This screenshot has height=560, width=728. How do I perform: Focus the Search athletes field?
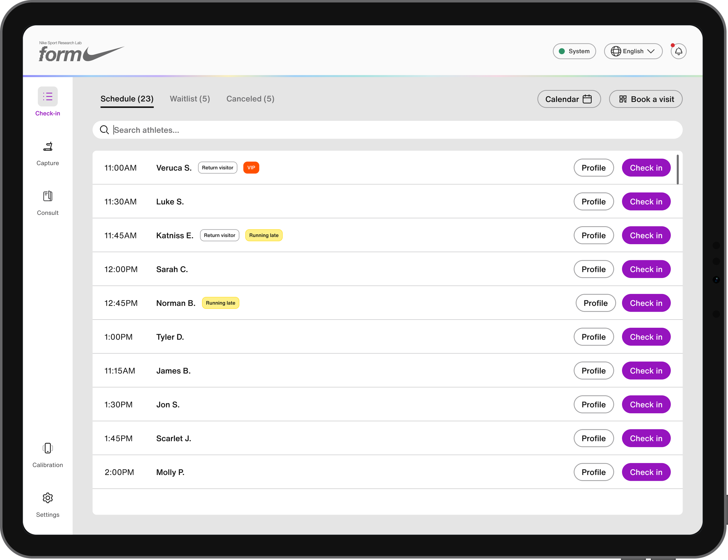point(387,130)
